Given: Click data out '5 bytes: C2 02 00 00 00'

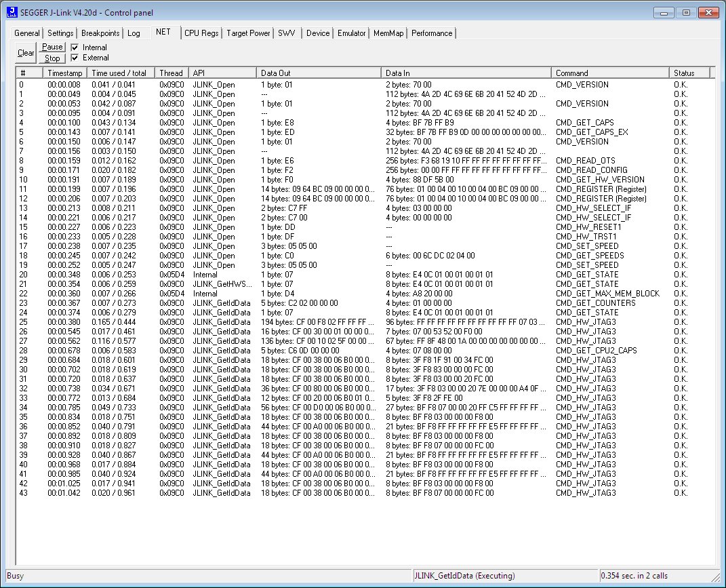Looking at the screenshot, I should coord(300,303).
